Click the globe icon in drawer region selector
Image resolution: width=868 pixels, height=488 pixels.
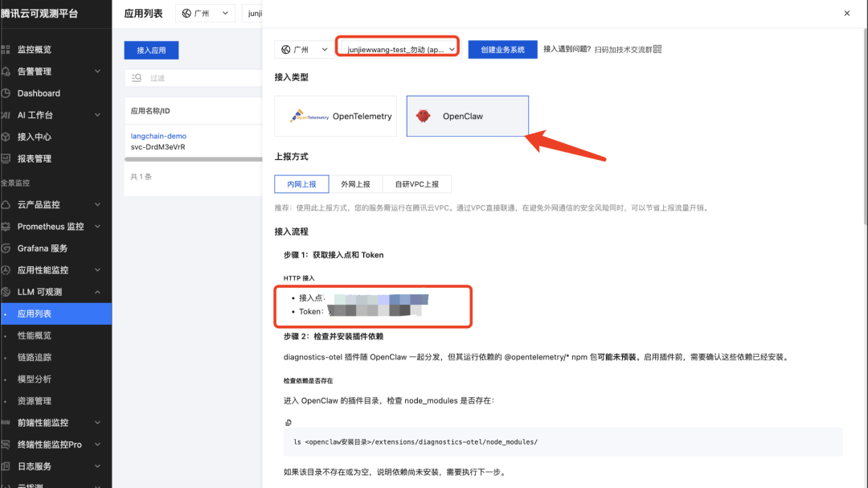click(285, 49)
